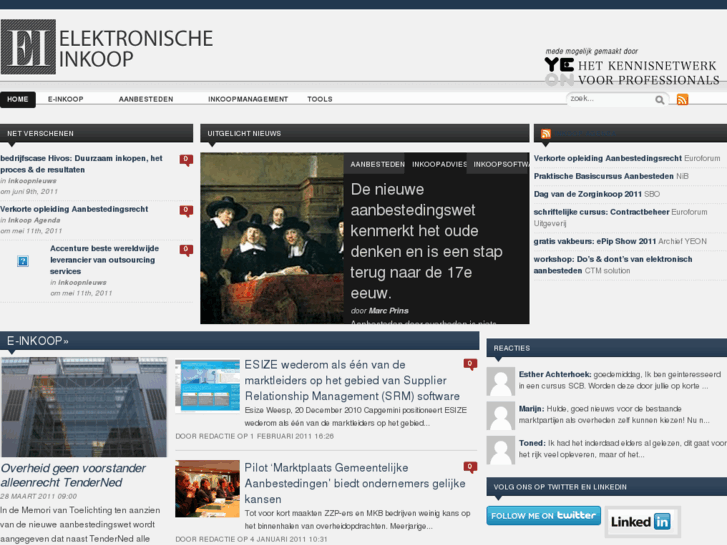
Task: Open the E-INKOOP section heading link
Action: click(x=38, y=341)
